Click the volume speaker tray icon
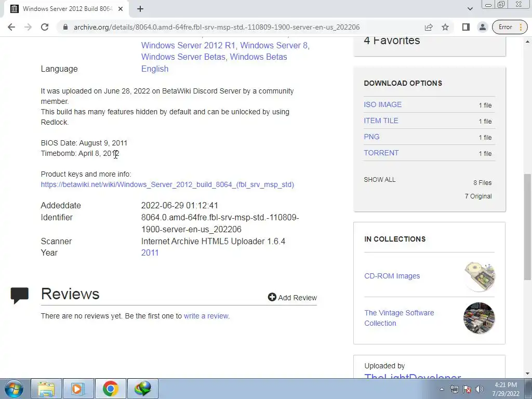The height and width of the screenshot is (399, 532). coord(480,390)
